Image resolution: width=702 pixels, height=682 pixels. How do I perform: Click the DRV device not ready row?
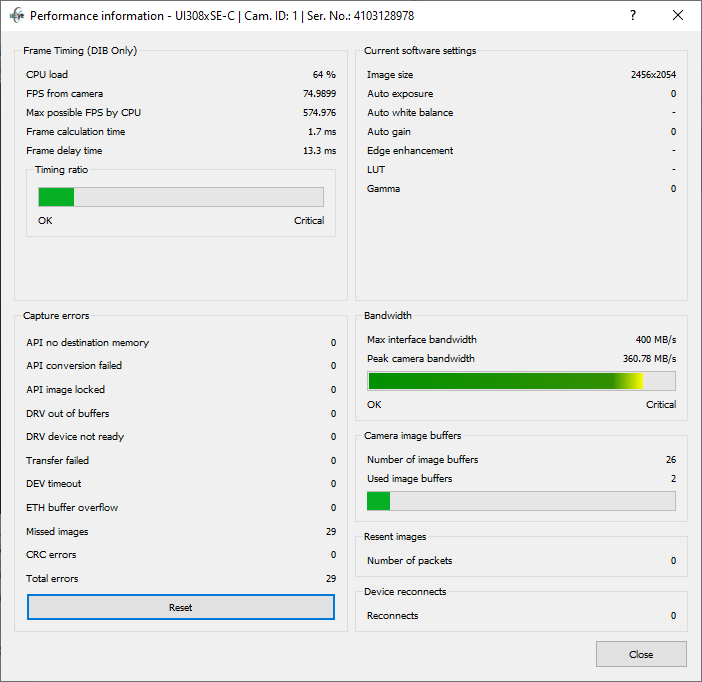click(x=181, y=437)
